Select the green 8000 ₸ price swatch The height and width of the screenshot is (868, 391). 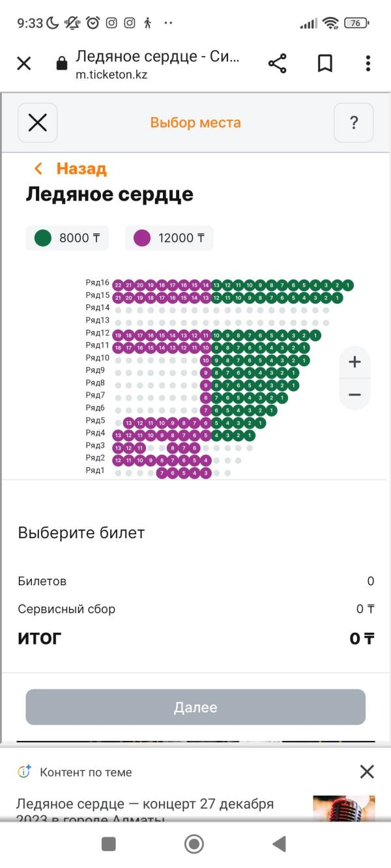(67, 238)
